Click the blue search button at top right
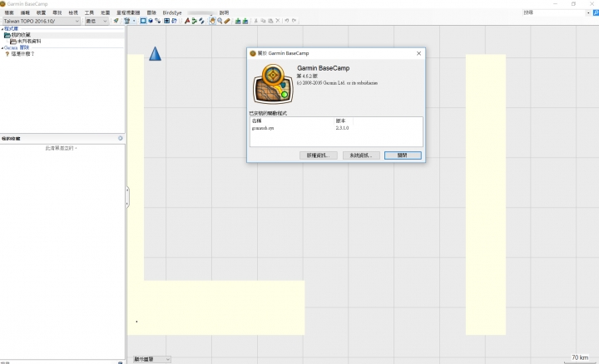This screenshot has width=599, height=364. 596,12
